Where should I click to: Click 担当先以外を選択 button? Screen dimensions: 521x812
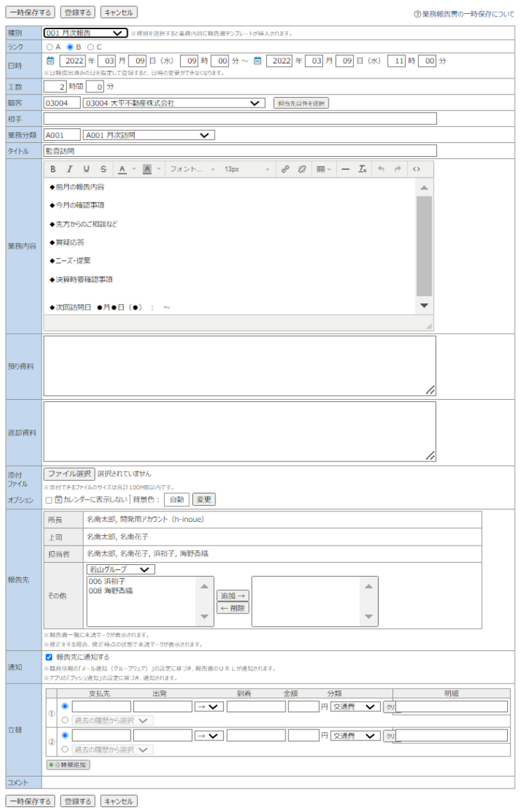click(301, 103)
